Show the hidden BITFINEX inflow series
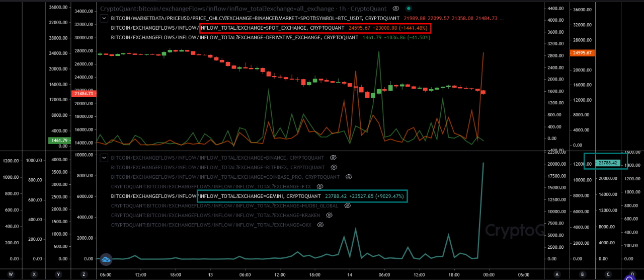 [333, 167]
